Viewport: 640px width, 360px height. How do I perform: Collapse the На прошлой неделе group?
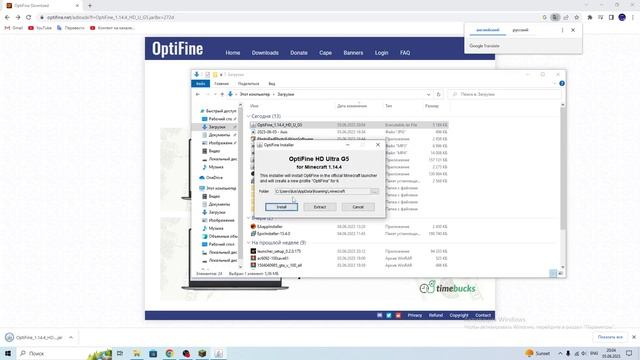(x=249, y=243)
